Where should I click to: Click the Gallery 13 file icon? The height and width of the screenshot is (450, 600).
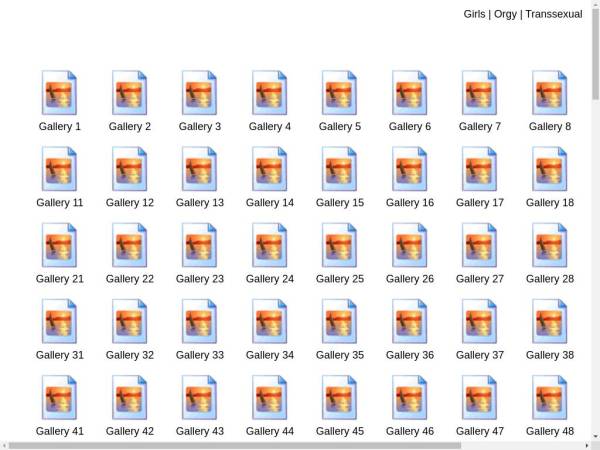pyautogui.click(x=199, y=169)
